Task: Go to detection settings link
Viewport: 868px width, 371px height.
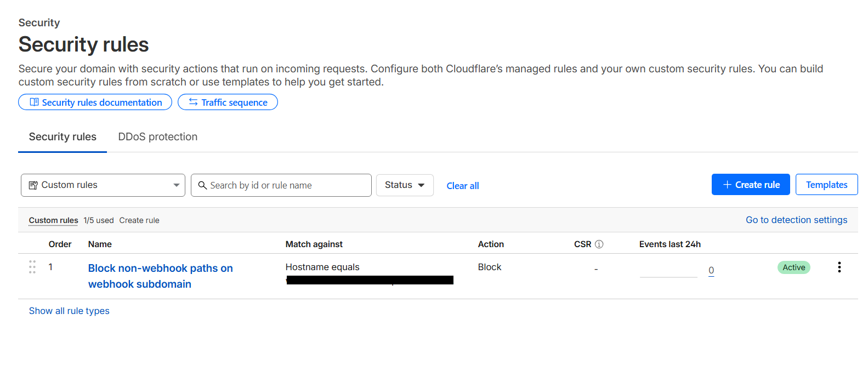Action: click(796, 220)
